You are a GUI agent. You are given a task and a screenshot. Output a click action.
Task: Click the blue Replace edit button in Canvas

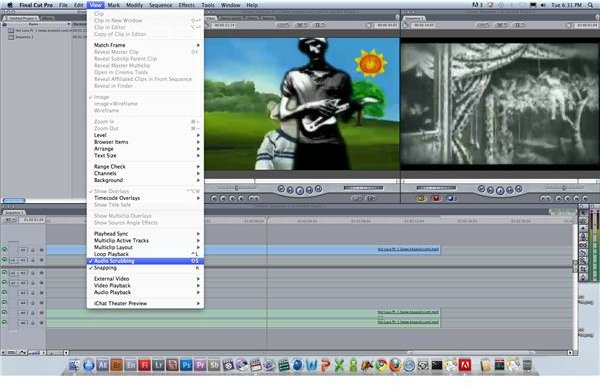pyautogui.click(x=451, y=198)
